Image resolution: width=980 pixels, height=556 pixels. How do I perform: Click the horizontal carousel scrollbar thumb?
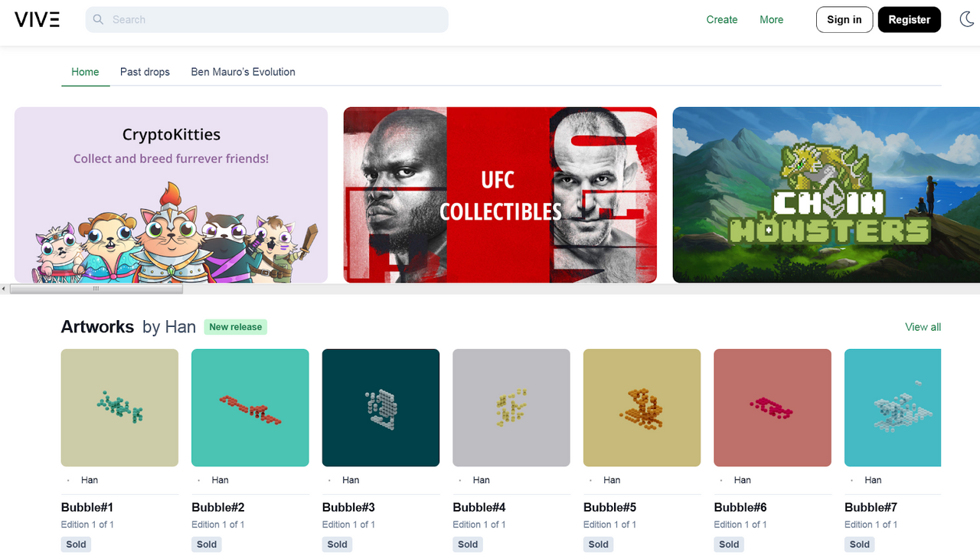click(x=96, y=289)
